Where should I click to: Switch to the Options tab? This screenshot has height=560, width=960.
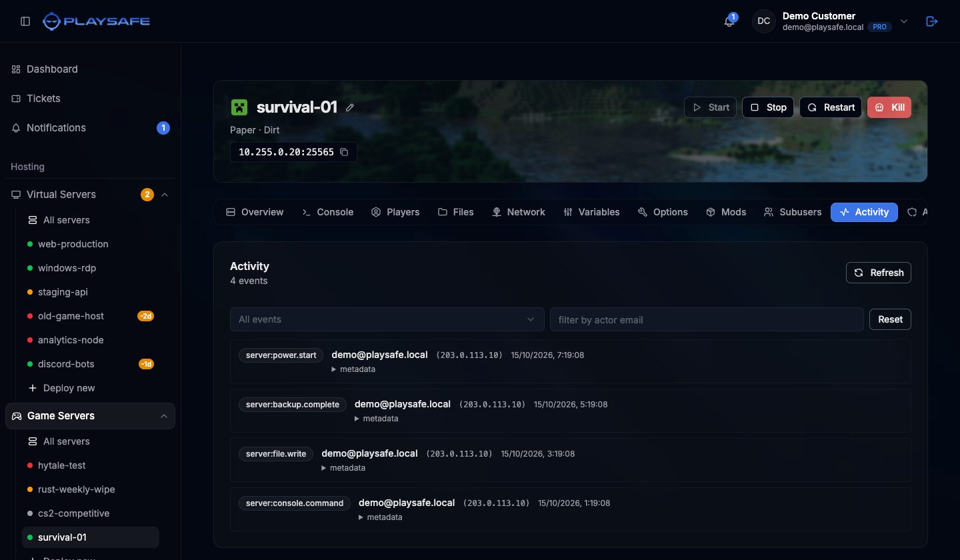663,212
